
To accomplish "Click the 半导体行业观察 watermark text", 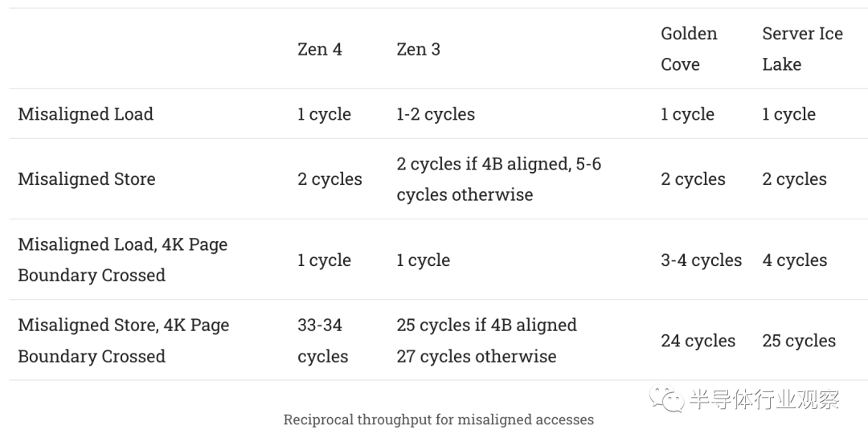I will coord(764,399).
